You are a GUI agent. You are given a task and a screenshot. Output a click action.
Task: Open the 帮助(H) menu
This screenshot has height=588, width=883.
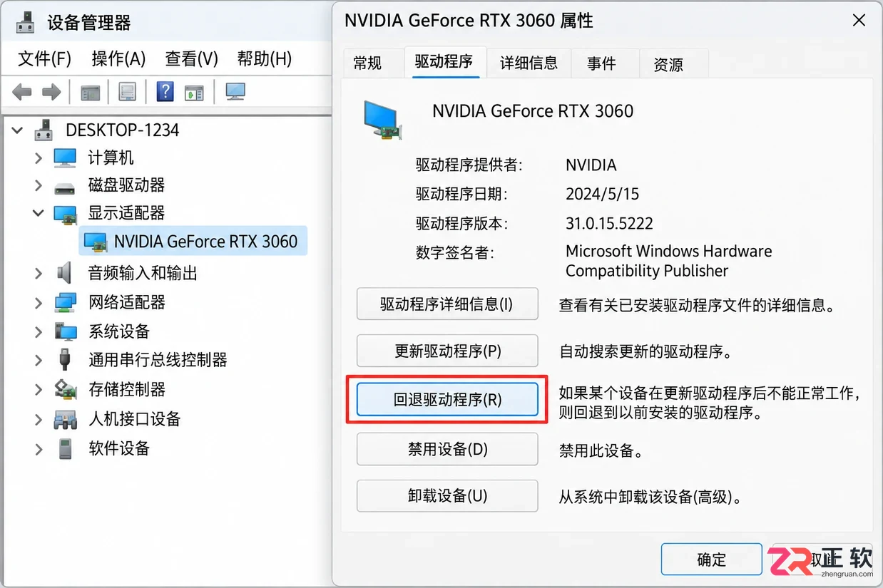pyautogui.click(x=265, y=58)
